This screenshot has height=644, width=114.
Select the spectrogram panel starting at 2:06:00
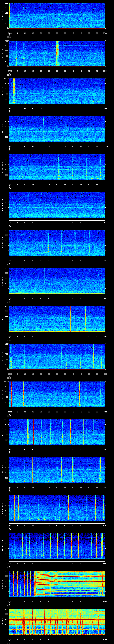[57, 394]
